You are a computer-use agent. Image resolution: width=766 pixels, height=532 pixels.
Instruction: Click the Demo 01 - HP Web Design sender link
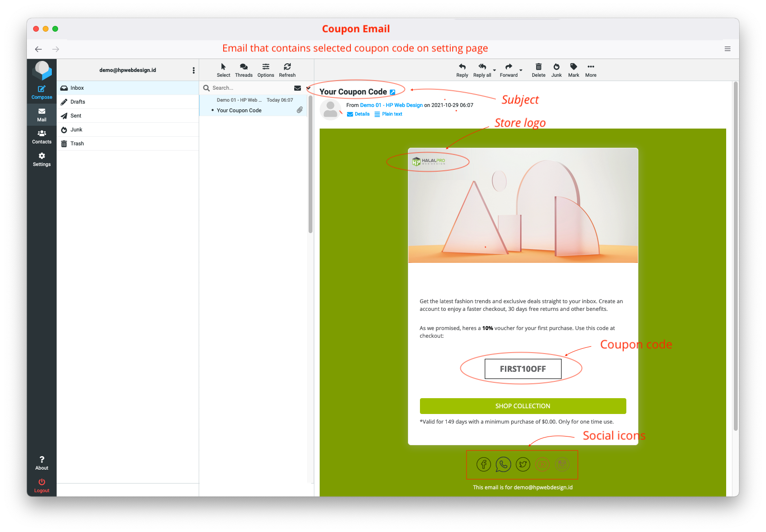point(391,105)
